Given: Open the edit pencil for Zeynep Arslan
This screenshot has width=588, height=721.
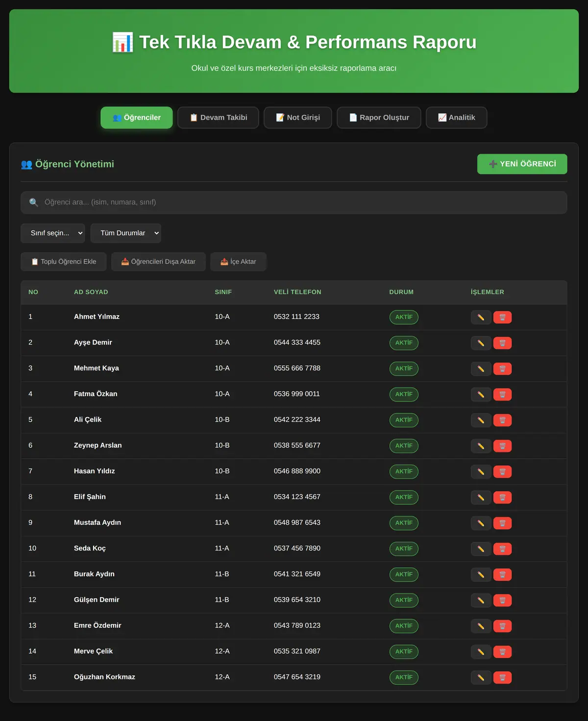Looking at the screenshot, I should coord(481,446).
